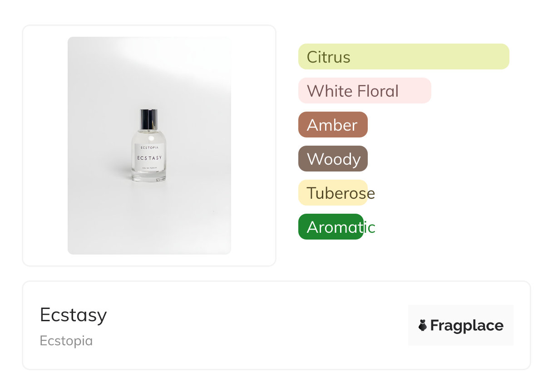Click the Fragplace wordmark text
This screenshot has height=392, width=553.
click(467, 325)
